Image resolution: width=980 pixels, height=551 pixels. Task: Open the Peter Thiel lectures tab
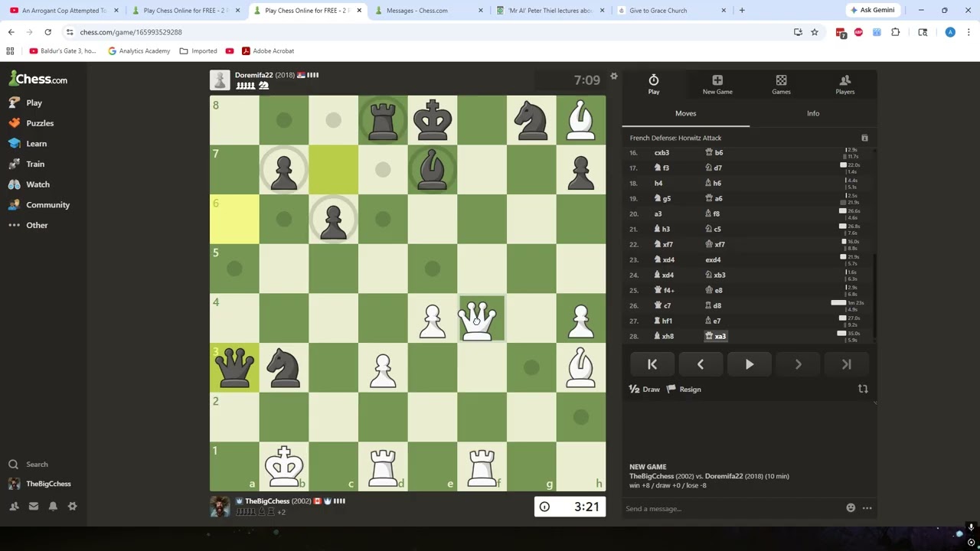pyautogui.click(x=550, y=11)
